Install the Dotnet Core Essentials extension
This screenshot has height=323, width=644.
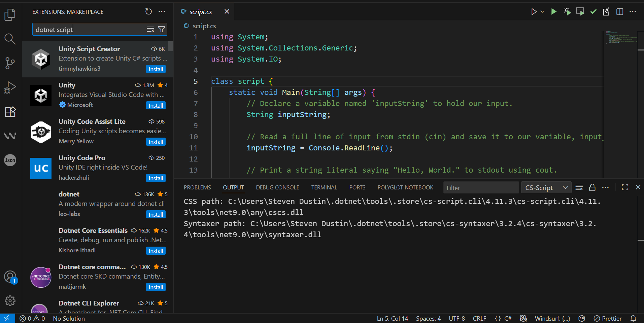point(156,251)
